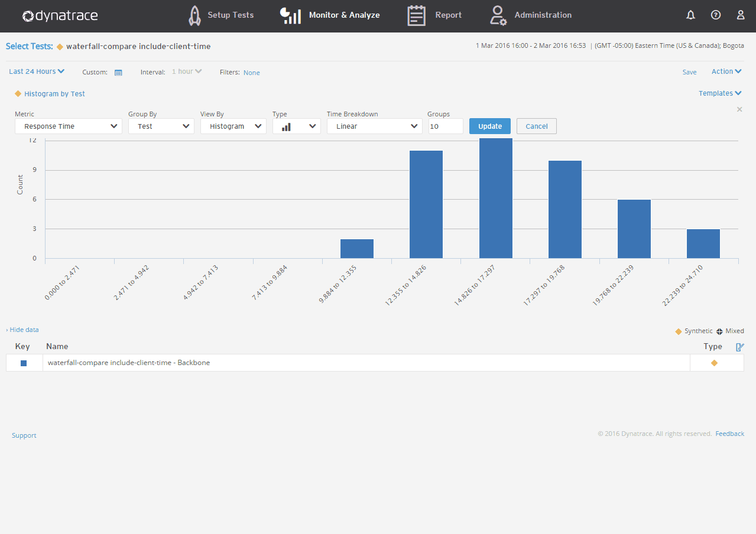This screenshot has width=756, height=534.
Task: Click the orange diamond beside Histogram by Test
Action: tap(18, 93)
